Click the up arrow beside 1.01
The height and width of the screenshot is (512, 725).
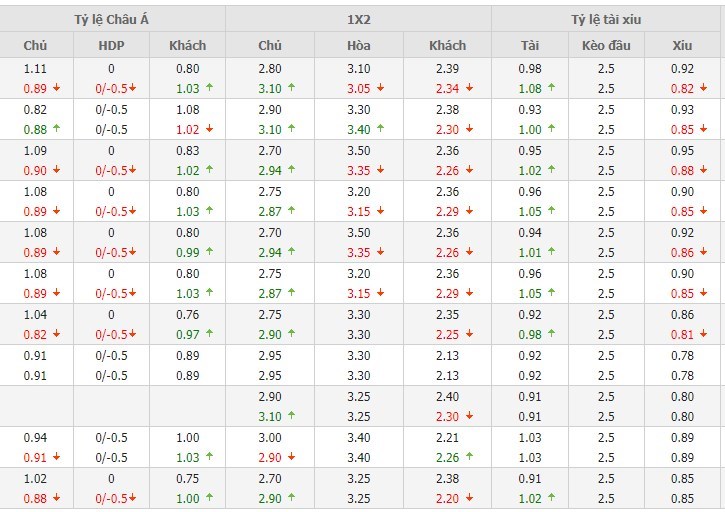[550, 252]
